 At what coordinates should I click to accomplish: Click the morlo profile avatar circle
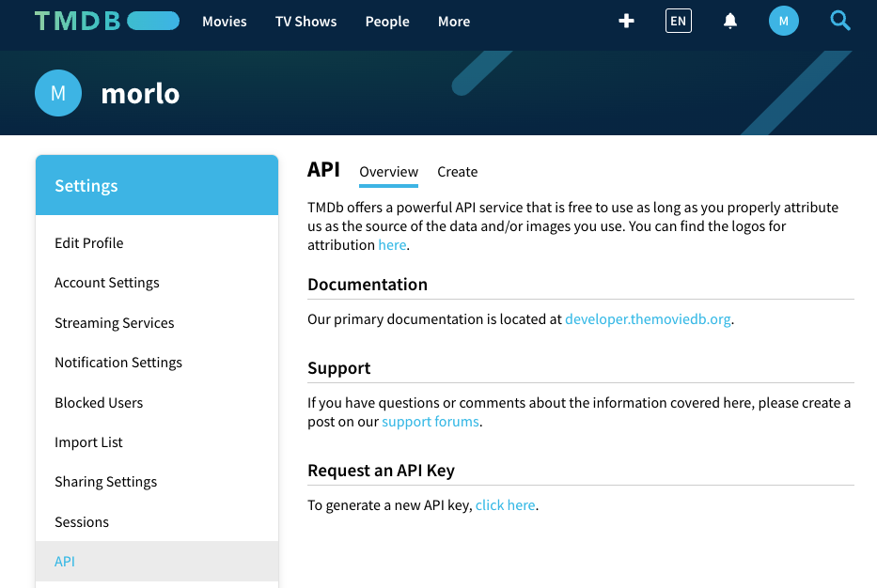57,93
